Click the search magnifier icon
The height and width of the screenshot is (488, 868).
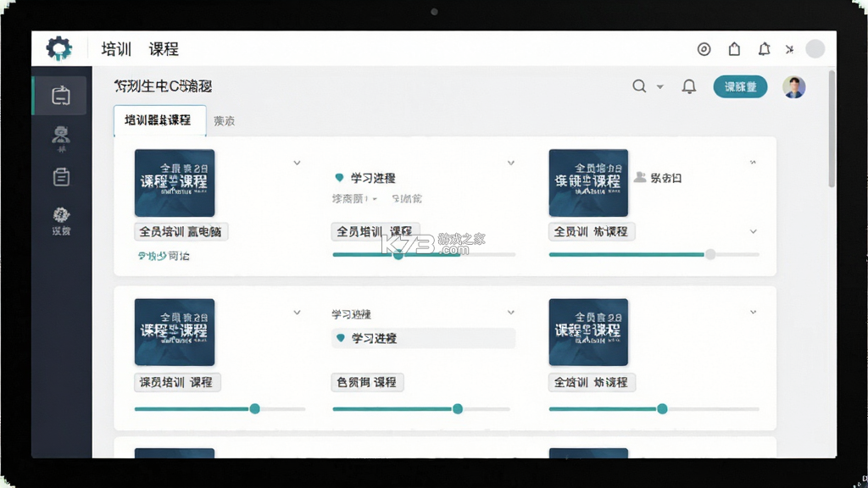[x=639, y=86]
